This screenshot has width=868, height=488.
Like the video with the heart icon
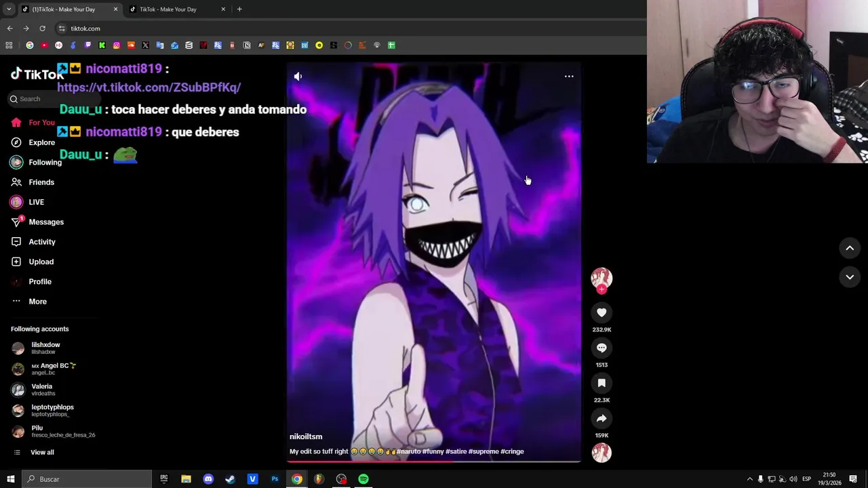tap(601, 312)
